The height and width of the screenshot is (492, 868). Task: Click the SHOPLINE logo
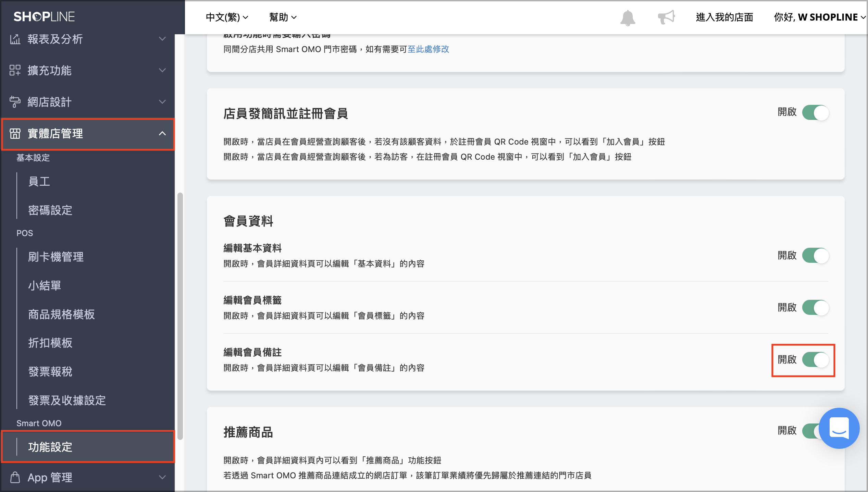tap(44, 16)
